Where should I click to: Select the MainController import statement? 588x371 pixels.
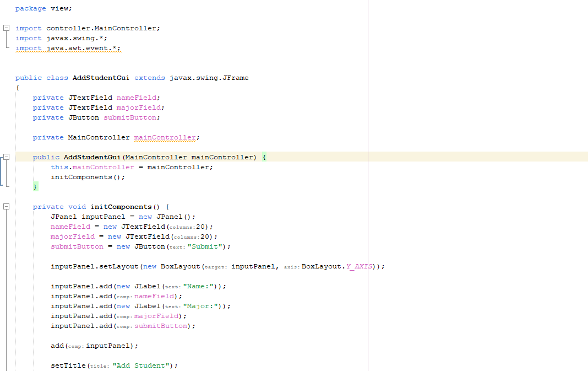click(88, 28)
